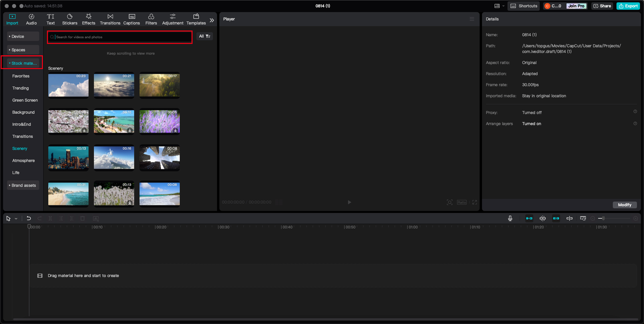The height and width of the screenshot is (324, 644).
Task: Play the preview in Player
Action: 350,202
